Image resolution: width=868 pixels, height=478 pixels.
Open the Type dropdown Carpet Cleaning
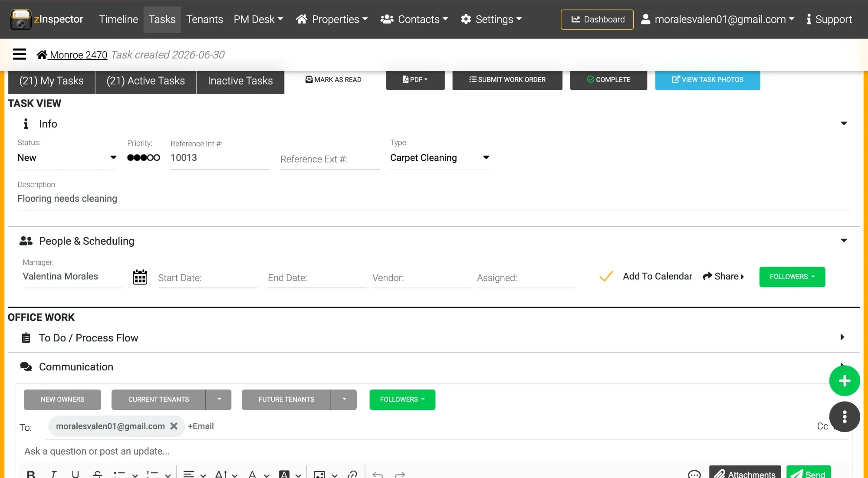pos(440,157)
